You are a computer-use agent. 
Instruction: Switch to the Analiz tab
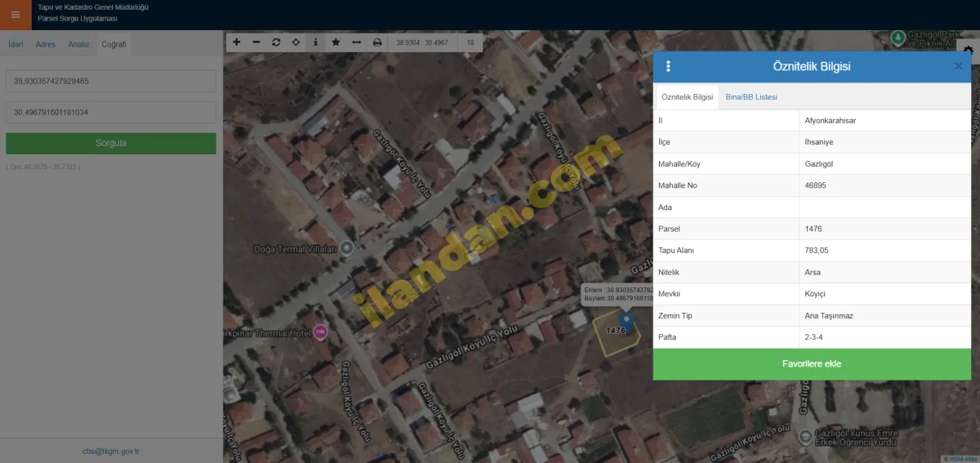coord(78,44)
